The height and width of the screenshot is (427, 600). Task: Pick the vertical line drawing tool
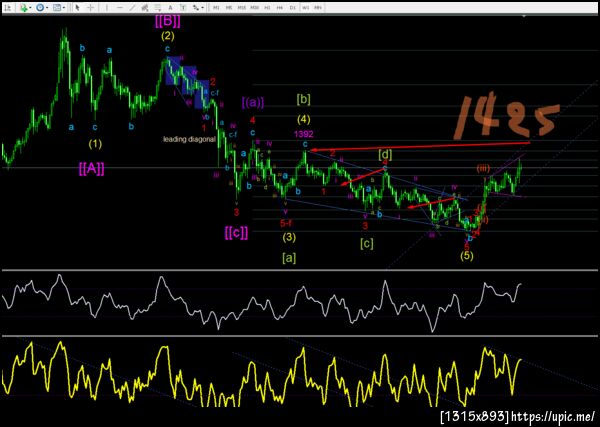[x=107, y=8]
